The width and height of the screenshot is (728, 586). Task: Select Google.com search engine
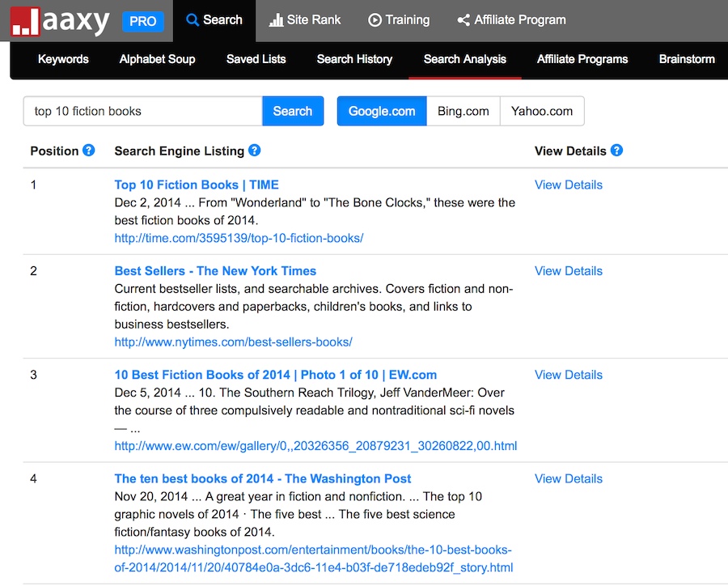[382, 111]
